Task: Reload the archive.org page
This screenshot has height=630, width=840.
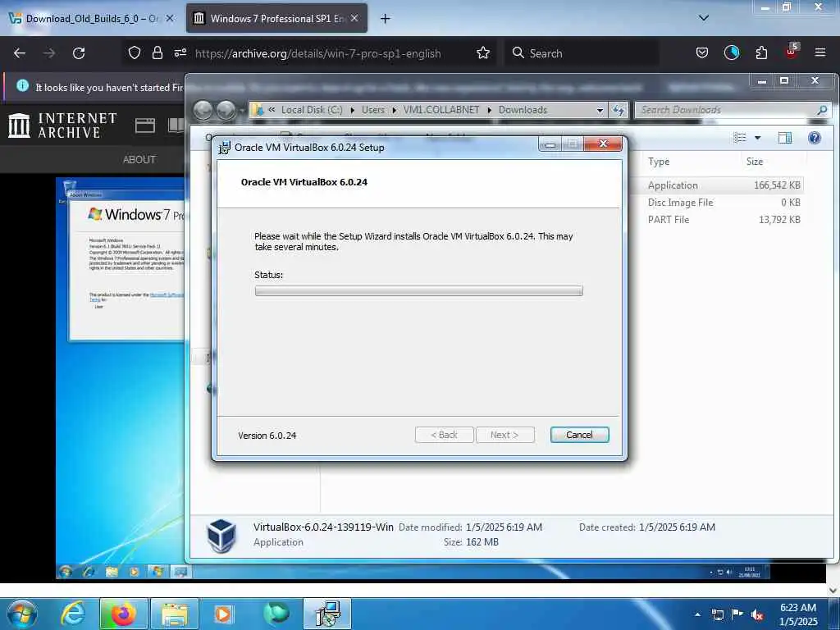Action: (x=79, y=53)
